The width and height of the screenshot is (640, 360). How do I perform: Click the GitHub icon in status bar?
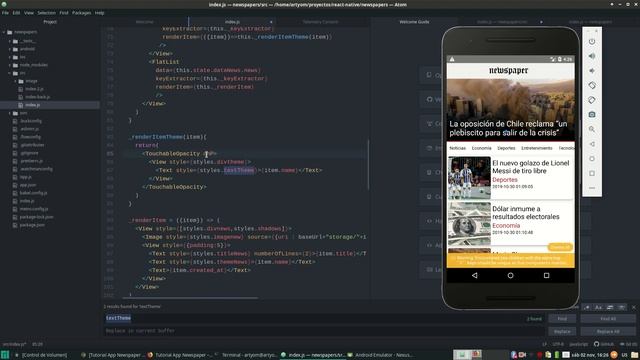point(596,344)
